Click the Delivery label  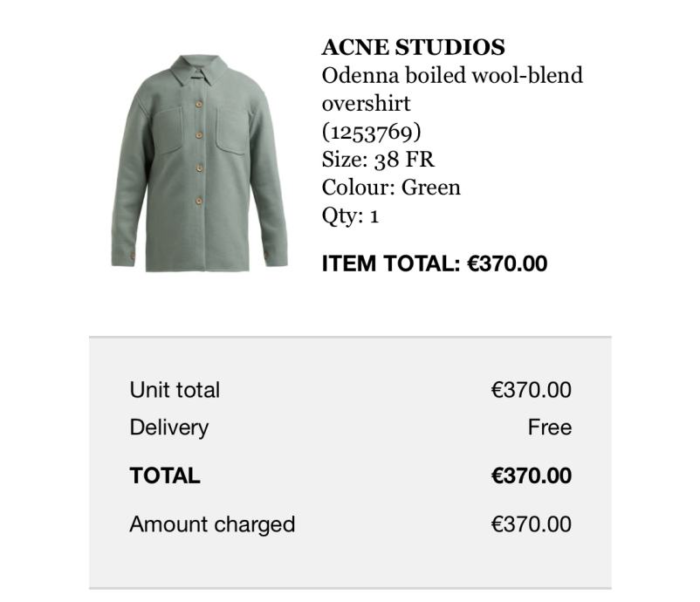click(168, 428)
